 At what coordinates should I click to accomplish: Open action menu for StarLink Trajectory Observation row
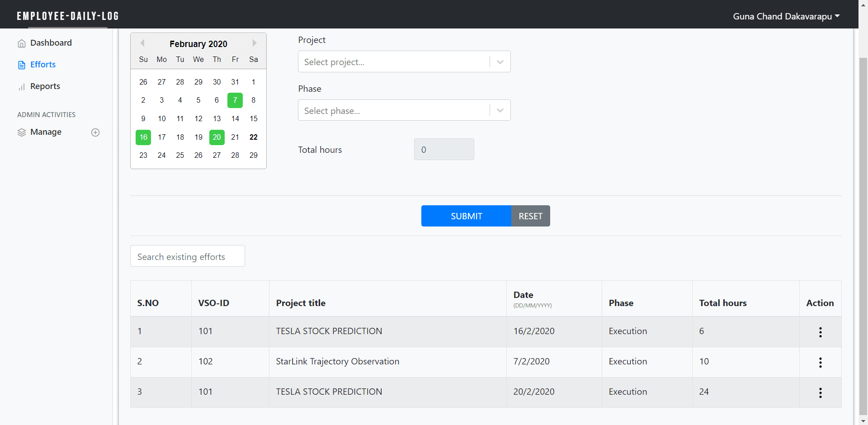click(x=820, y=362)
